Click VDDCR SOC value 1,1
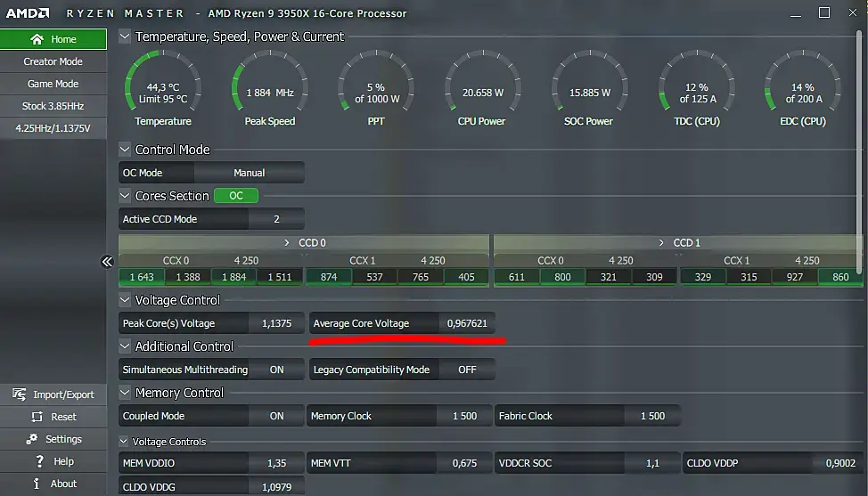The width and height of the screenshot is (868, 496). pos(652,463)
